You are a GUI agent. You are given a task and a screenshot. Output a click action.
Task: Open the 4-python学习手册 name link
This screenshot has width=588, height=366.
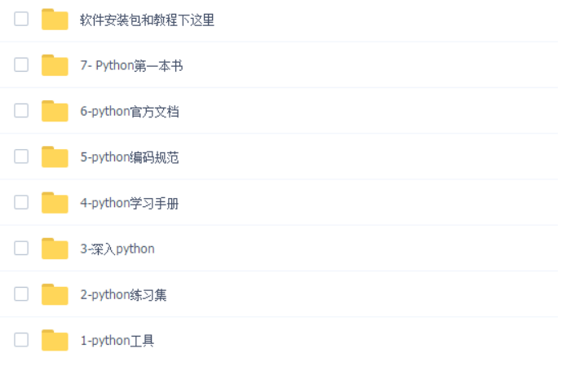130,203
